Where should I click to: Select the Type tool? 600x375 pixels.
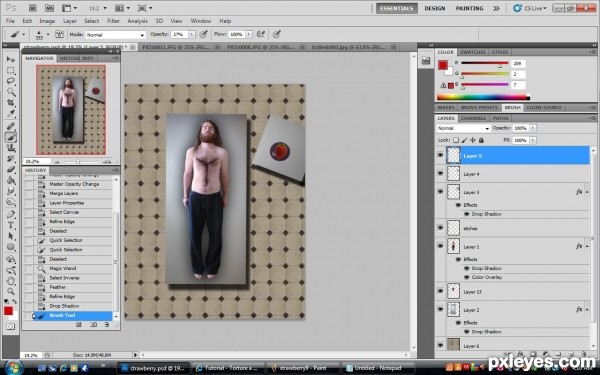[10, 225]
